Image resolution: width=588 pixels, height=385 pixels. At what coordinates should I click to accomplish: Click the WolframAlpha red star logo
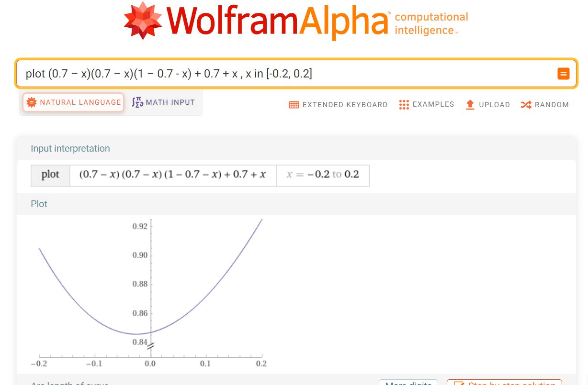[142, 21]
